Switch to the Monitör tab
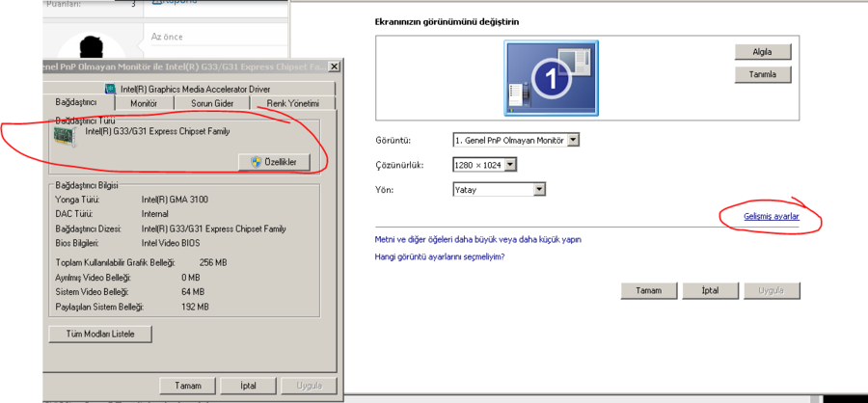Screen dimensions: 868x403 [x=144, y=103]
